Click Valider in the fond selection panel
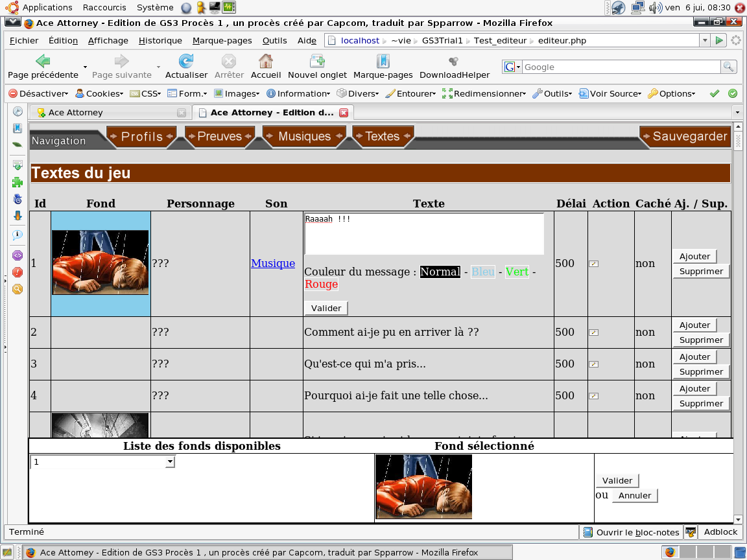The image size is (747, 560). tap(617, 480)
